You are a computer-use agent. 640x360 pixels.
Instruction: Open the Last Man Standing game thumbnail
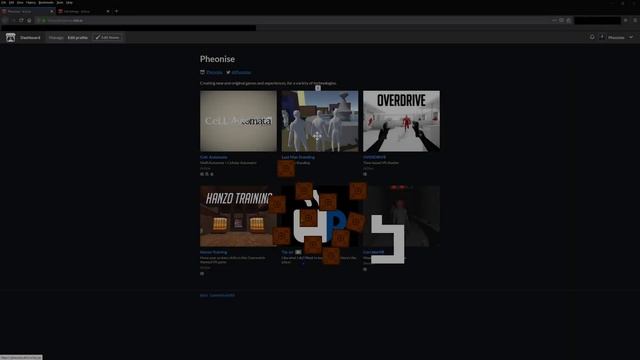320,121
